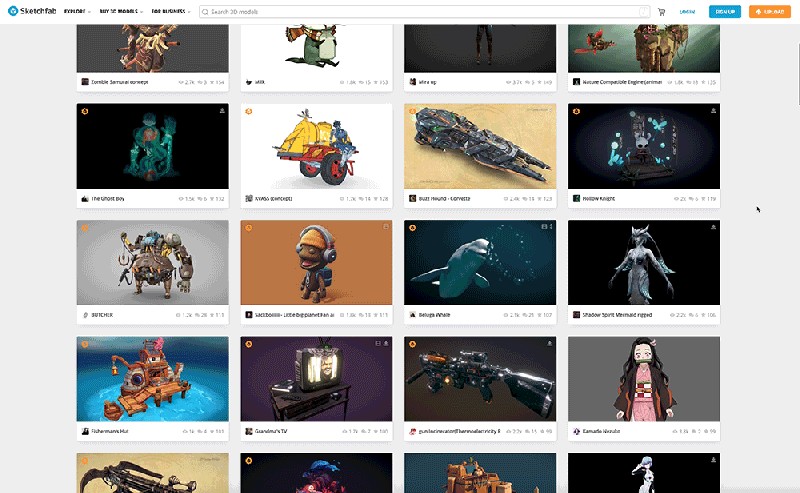Open author avatar beside Zombie Samurai concept

pyautogui.click(x=85, y=82)
